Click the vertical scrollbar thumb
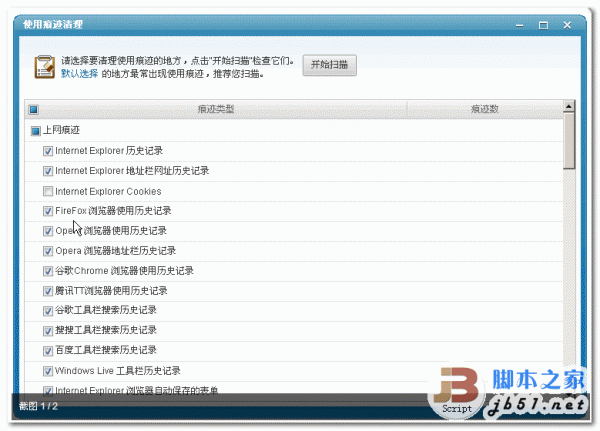 pos(569,140)
